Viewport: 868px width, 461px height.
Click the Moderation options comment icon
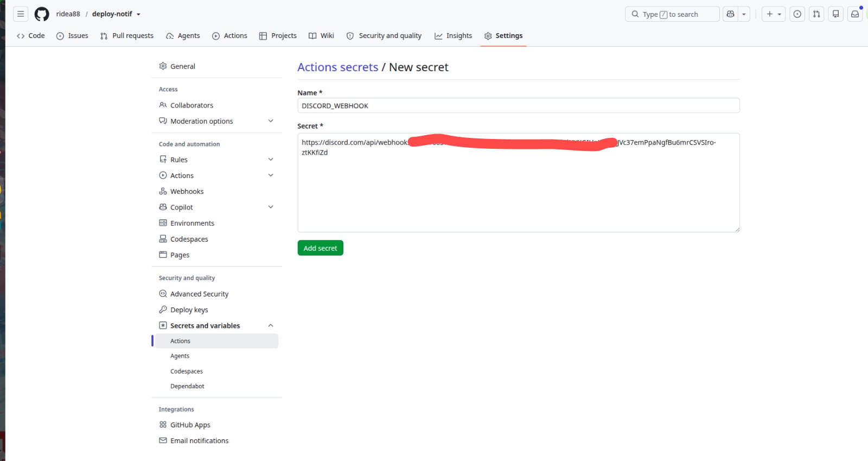pyautogui.click(x=163, y=121)
